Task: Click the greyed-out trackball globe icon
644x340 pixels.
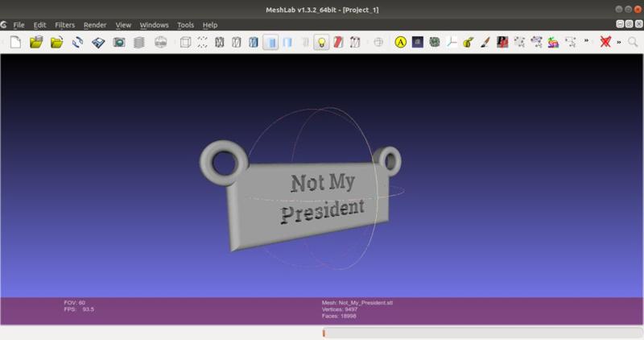Action: (378, 42)
